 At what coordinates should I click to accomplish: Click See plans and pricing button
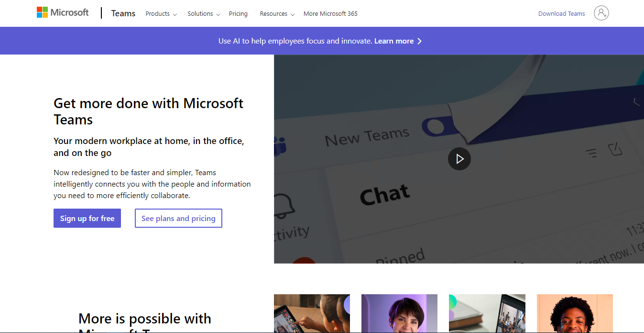[x=178, y=218]
